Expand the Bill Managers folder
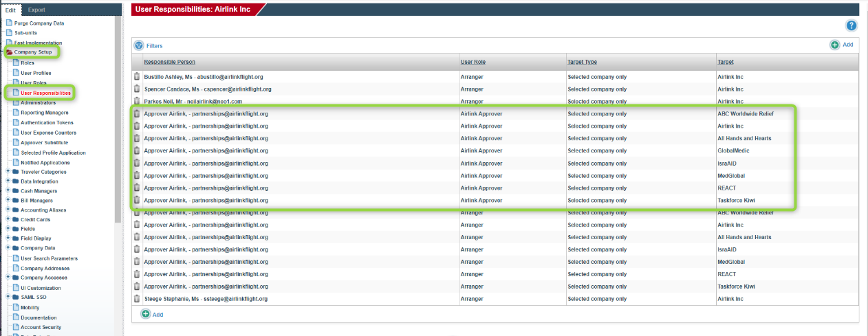868x336 pixels. (x=8, y=201)
